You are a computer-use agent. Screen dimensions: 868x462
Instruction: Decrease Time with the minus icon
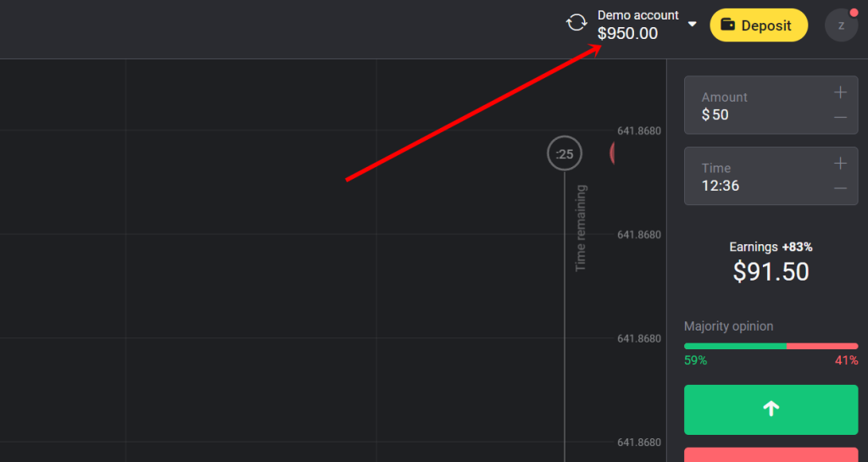pyautogui.click(x=840, y=188)
